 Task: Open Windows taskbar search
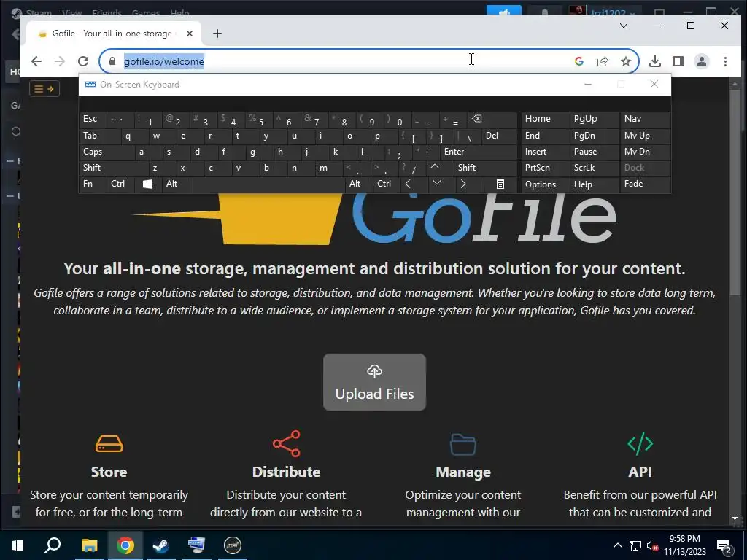53,545
